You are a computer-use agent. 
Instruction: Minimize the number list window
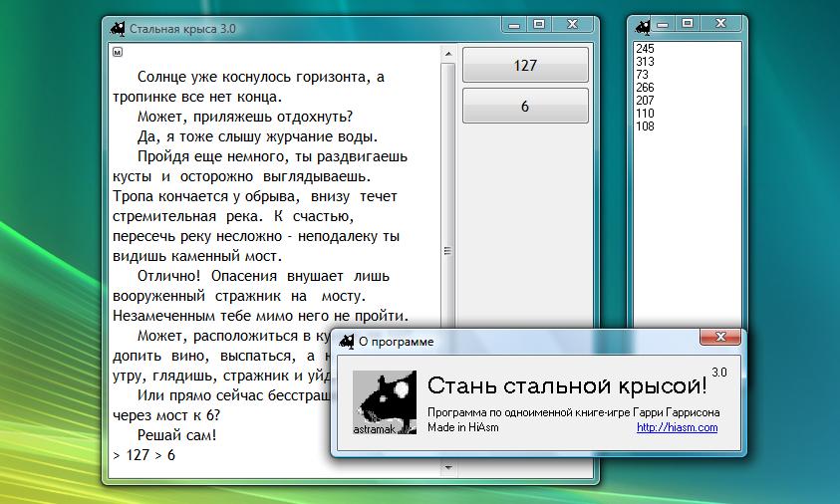coord(665,24)
